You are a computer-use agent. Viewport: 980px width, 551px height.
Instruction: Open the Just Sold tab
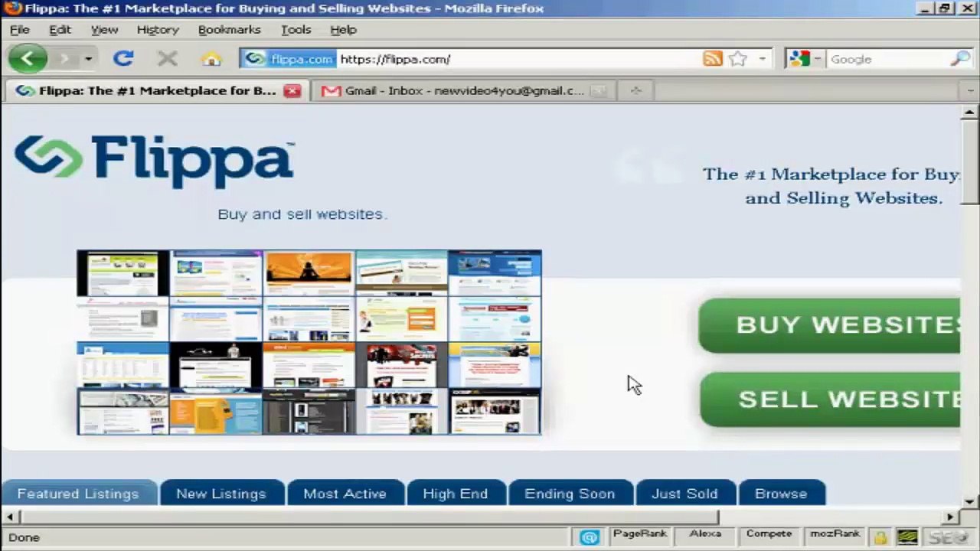click(684, 493)
